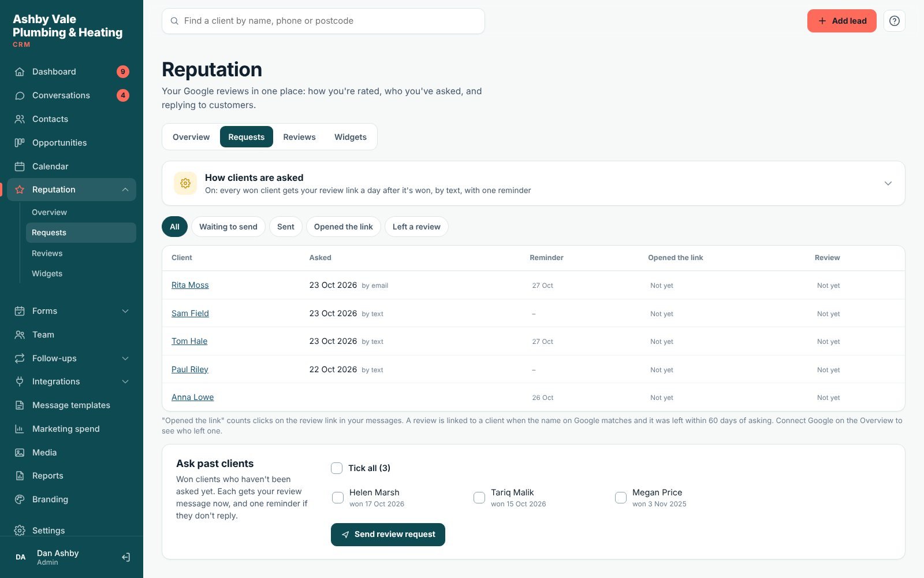Click the Opened the link column header
The image size is (924, 578).
[x=676, y=258]
